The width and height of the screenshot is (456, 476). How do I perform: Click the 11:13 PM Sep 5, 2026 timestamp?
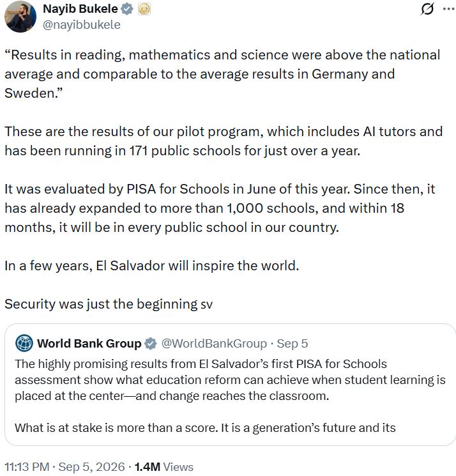tap(65, 466)
